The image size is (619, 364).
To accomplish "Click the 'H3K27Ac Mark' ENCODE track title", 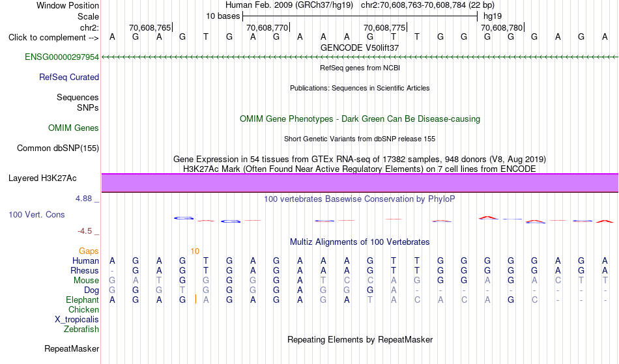I will 360,169.
